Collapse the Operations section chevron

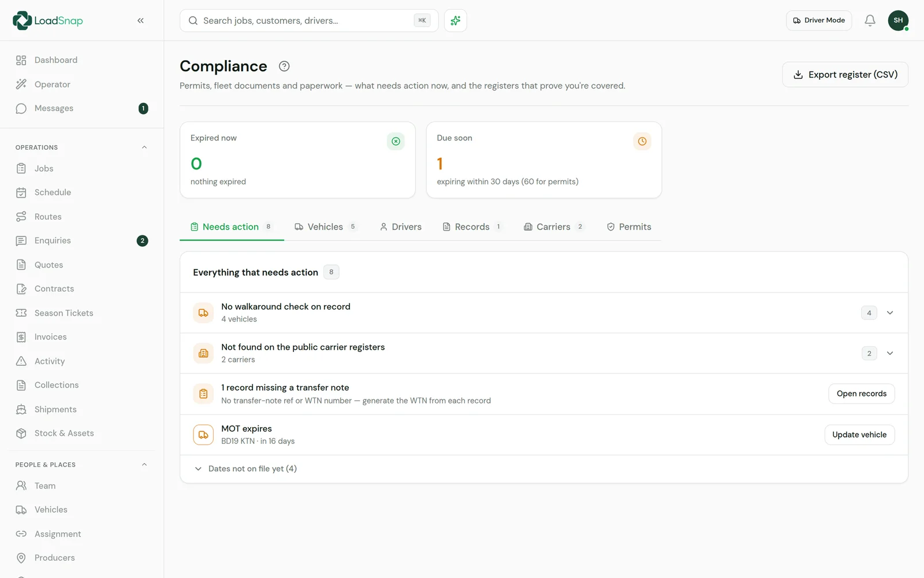(144, 147)
